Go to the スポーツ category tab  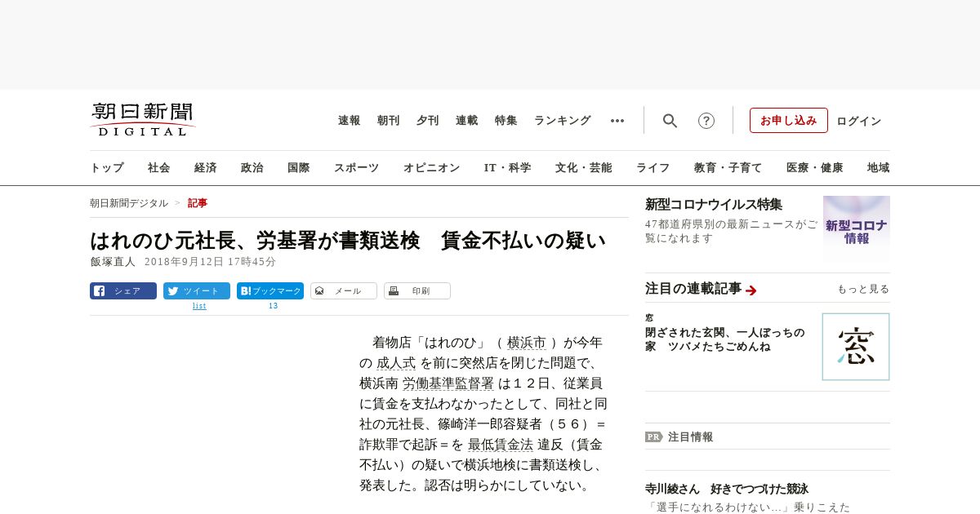pyautogui.click(x=357, y=168)
